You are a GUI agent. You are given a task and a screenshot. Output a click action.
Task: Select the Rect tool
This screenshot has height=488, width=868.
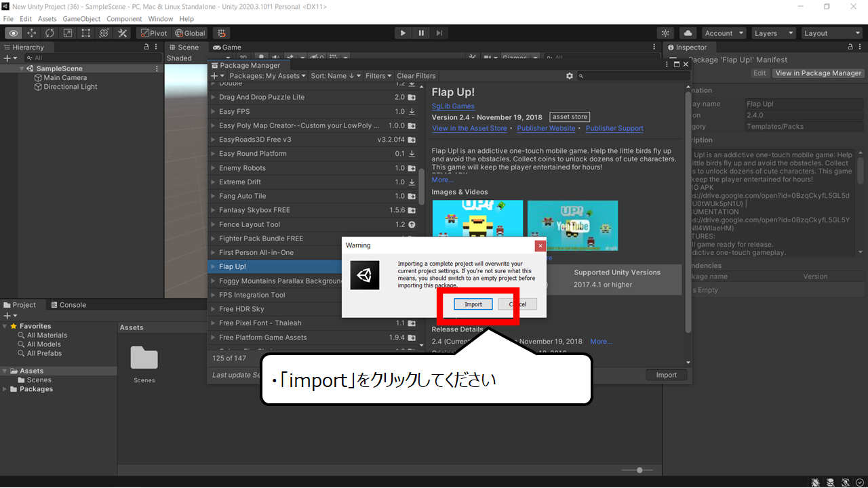(86, 33)
